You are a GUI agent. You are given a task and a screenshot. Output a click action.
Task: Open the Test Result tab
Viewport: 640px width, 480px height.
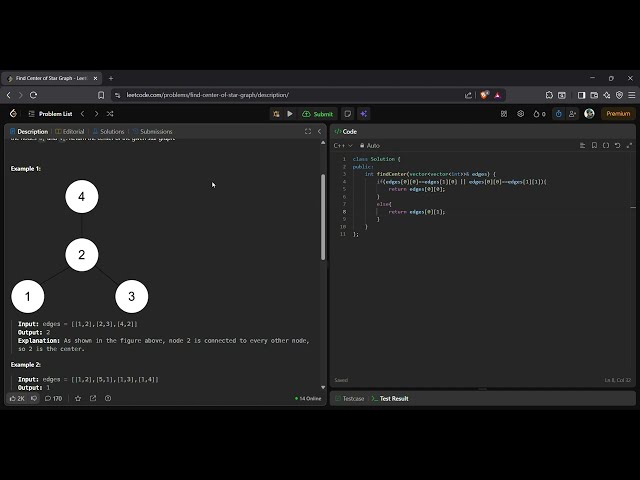coord(390,398)
